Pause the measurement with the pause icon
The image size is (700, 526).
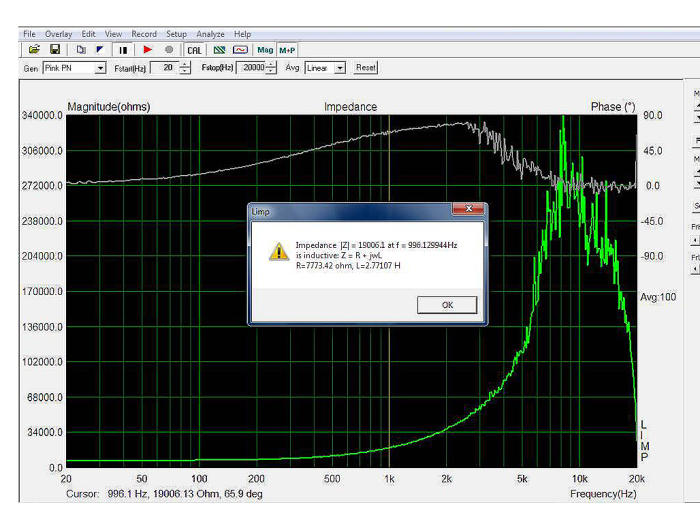coord(123,50)
